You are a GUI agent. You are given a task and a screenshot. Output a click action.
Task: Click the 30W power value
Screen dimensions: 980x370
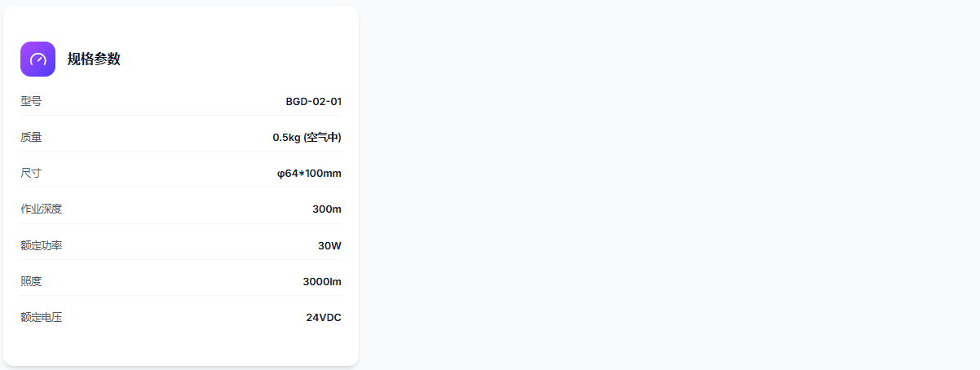[x=329, y=245]
